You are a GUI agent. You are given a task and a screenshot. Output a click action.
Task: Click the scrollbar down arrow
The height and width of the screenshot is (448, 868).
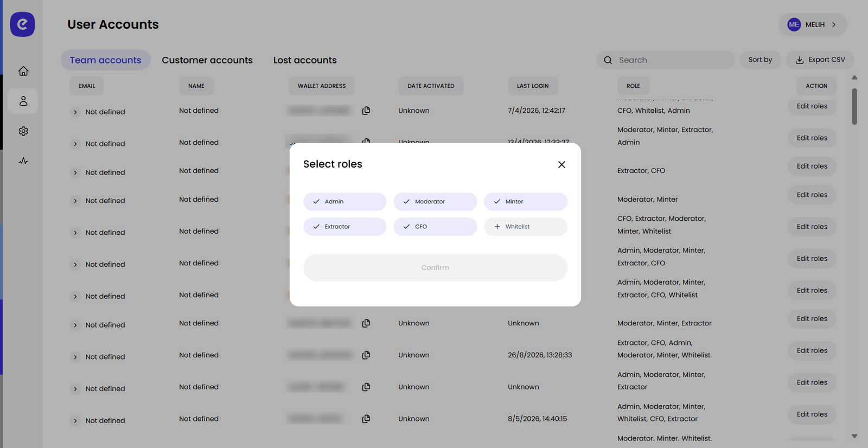[854, 436]
